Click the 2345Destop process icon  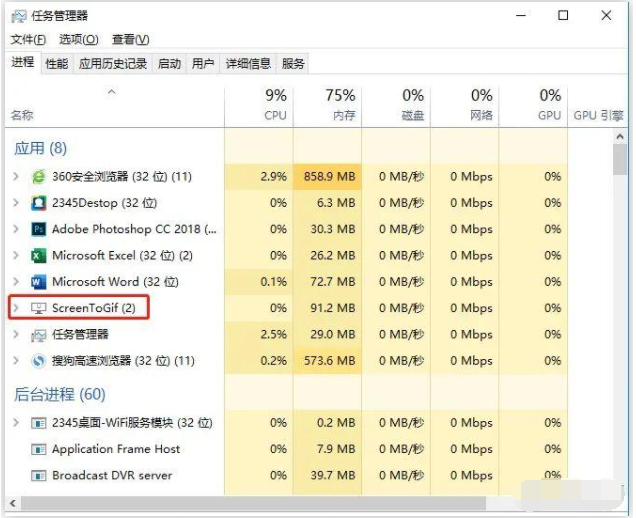pyautogui.click(x=39, y=203)
